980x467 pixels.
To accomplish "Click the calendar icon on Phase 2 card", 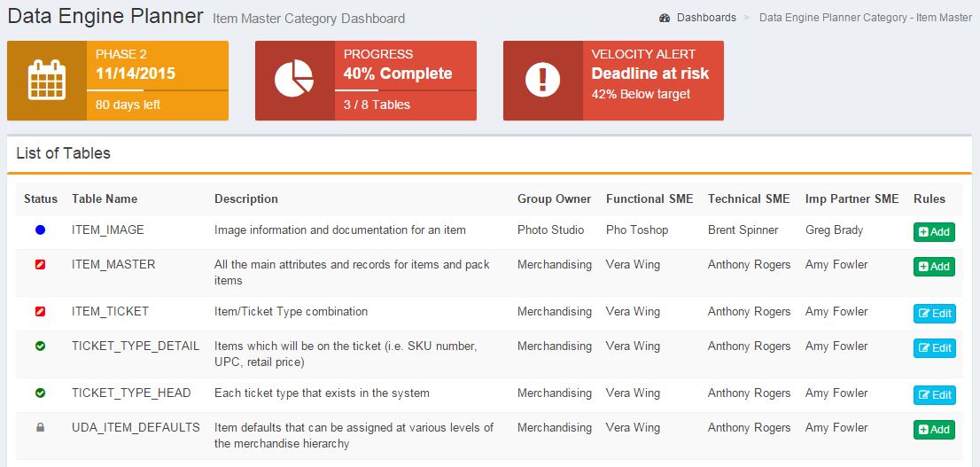I will pos(47,80).
